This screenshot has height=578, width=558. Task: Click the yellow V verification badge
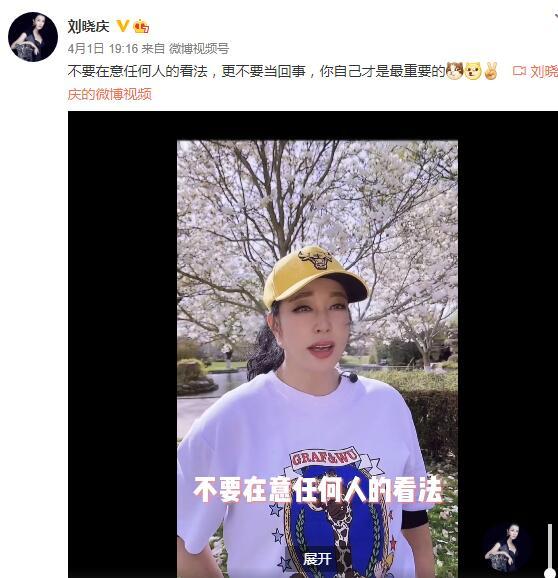pyautogui.click(x=122, y=26)
